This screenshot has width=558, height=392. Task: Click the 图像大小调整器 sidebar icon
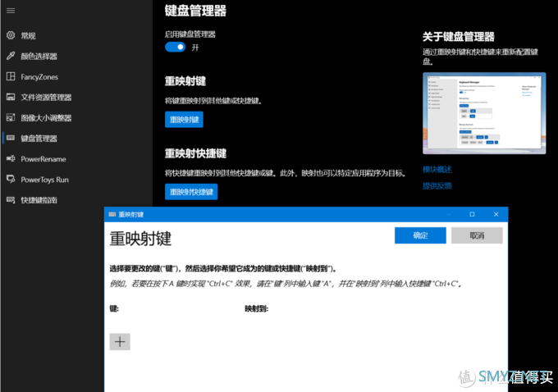(11, 117)
